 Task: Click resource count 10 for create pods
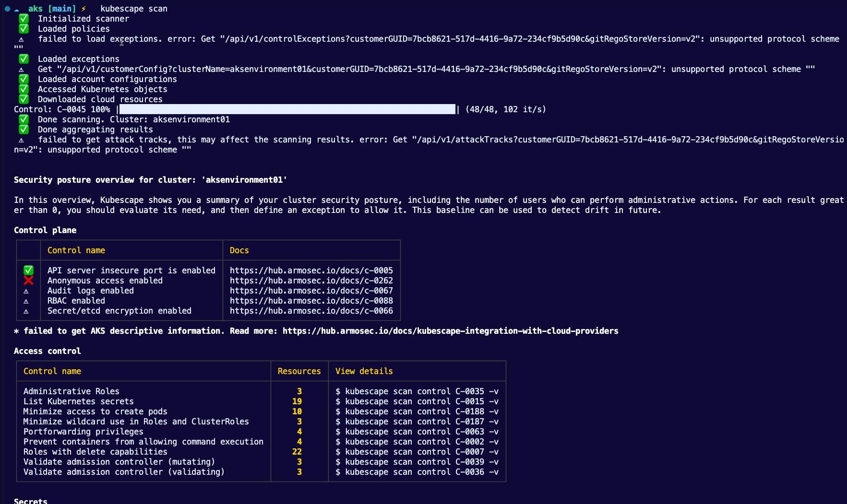coord(297,411)
